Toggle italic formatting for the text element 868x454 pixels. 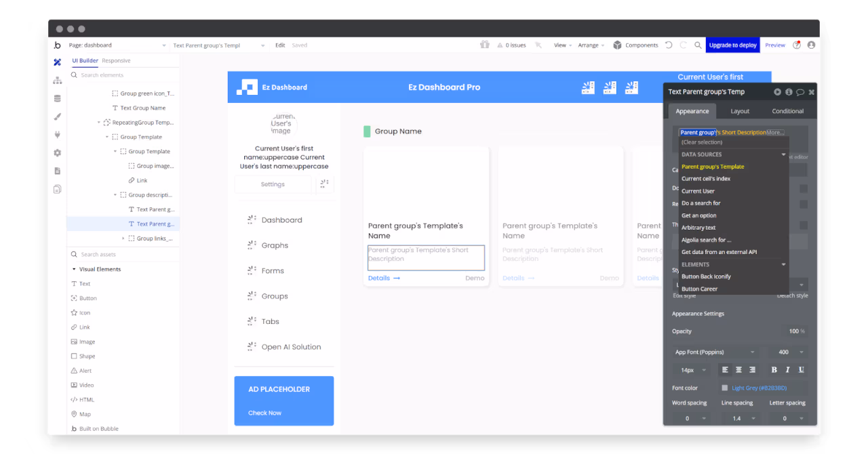(x=788, y=369)
